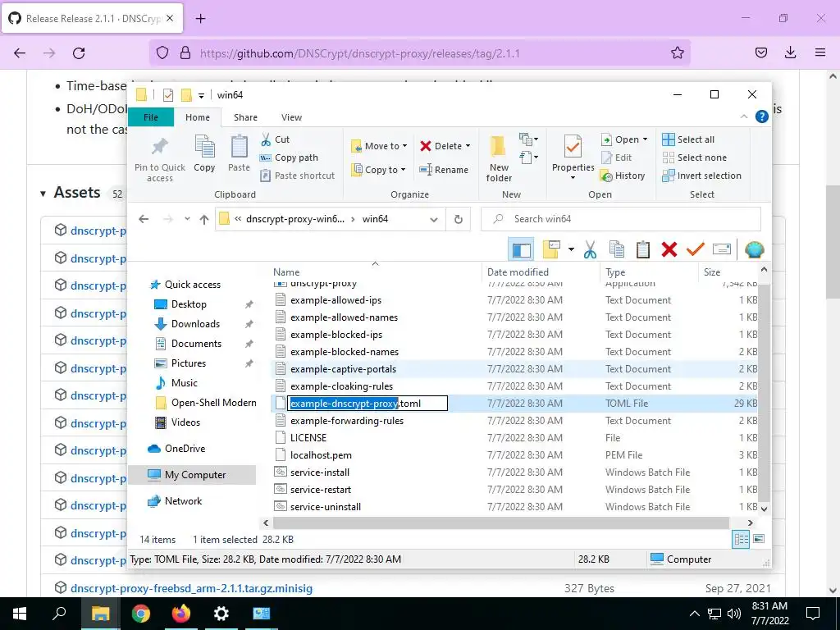Click the Open-Shell folder options icon

(551, 249)
